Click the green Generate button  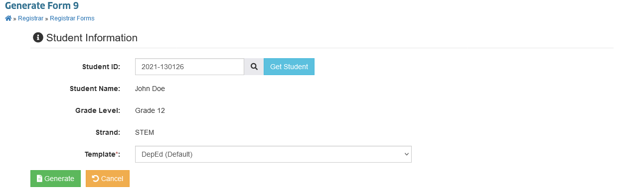point(55,179)
